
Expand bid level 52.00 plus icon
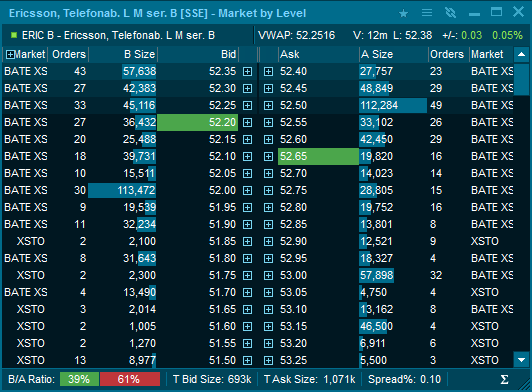(248, 190)
